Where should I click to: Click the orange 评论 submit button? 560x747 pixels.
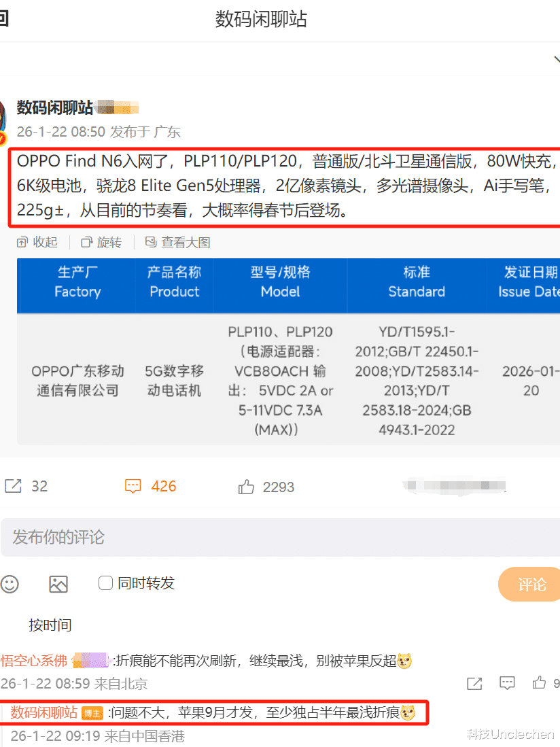click(531, 584)
